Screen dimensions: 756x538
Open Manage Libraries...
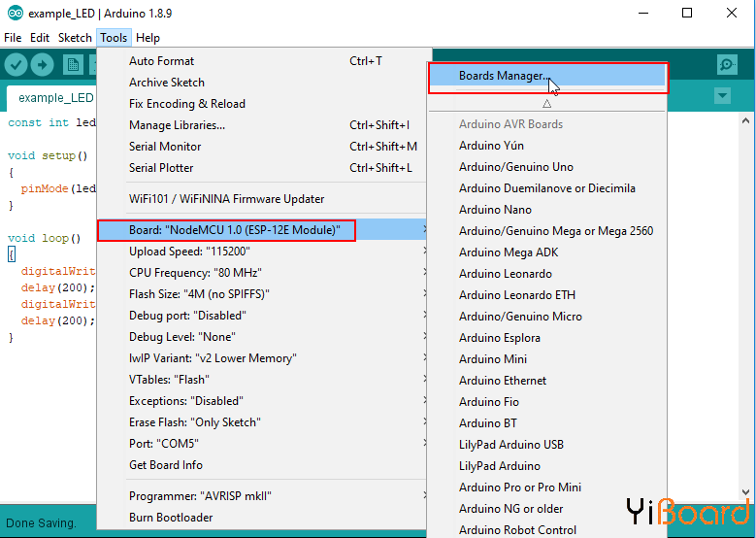[262, 125]
